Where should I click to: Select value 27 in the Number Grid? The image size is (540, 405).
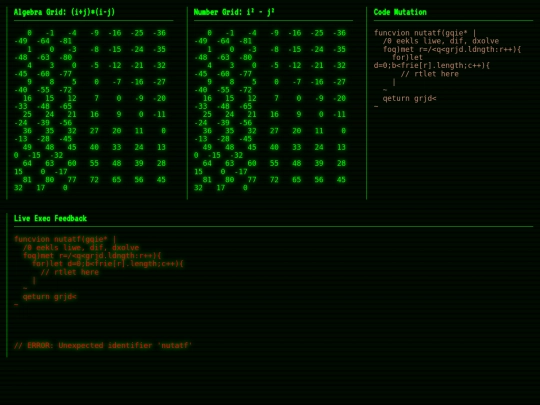(274, 131)
